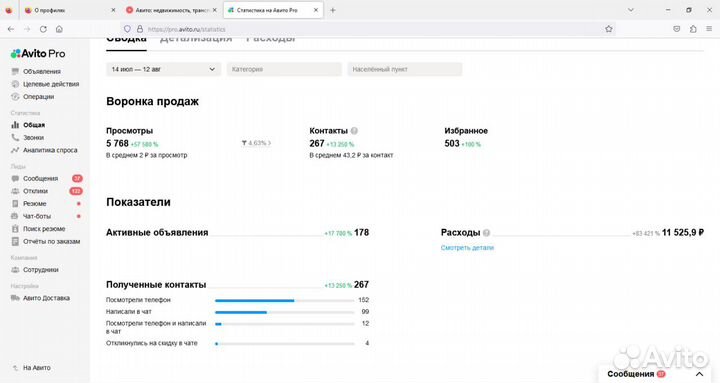Open the date range dropdown 14 июл — 12 авг
This screenshot has width=720, height=383.
[163, 69]
